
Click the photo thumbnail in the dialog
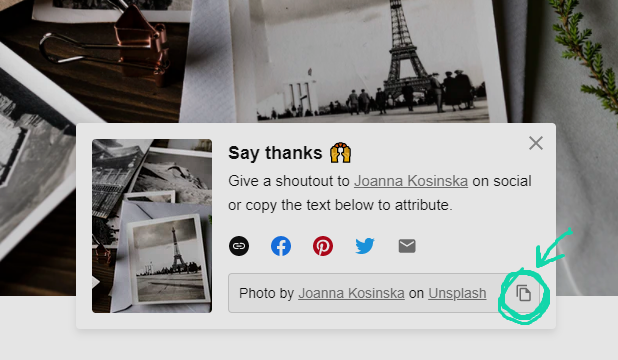click(152, 226)
